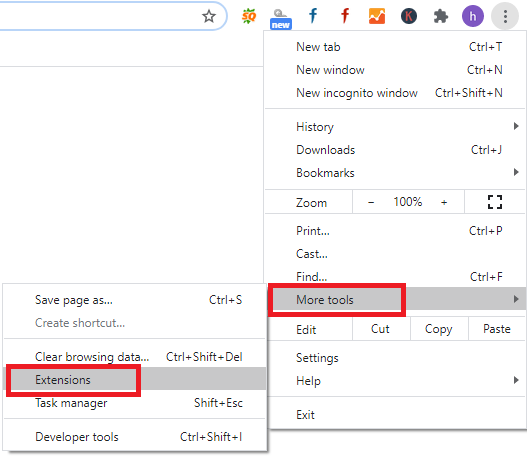Open Extensions from More tools submenu
The image size is (527, 457).
134,379
